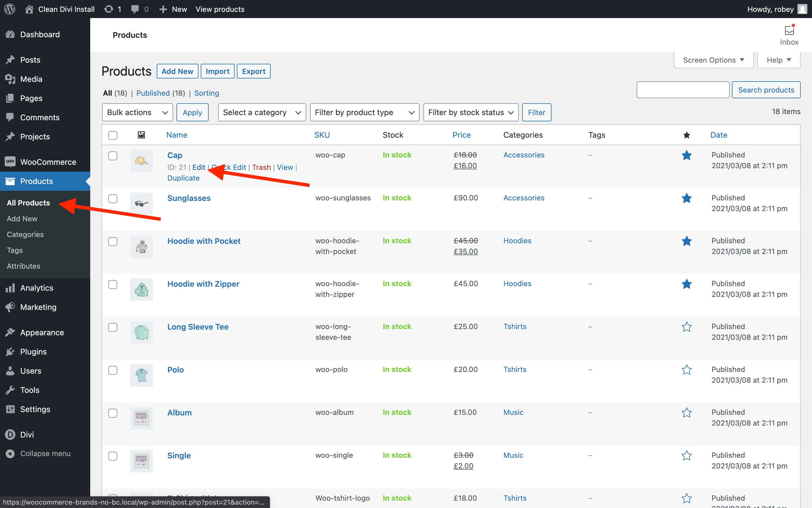The width and height of the screenshot is (812, 508).
Task: Check the Long Sleeve Tee checkbox
Action: click(113, 327)
